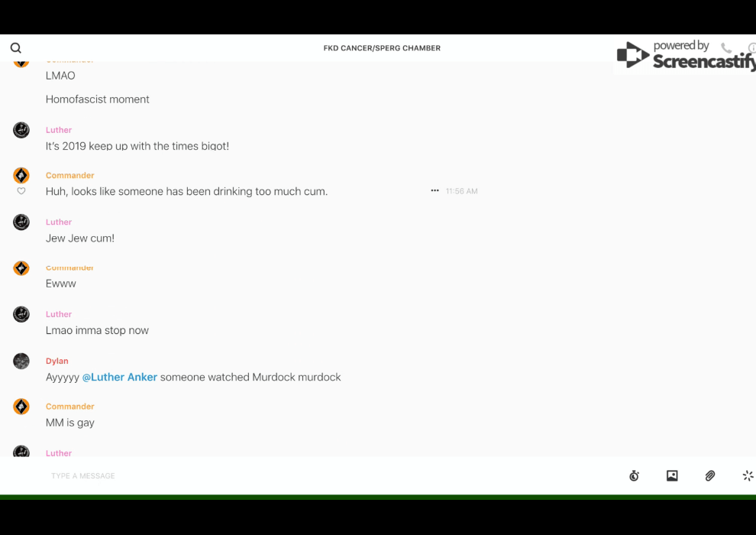Click Luther's name above 'Lmao imma stop now'
This screenshot has width=756, height=535.
pos(59,314)
